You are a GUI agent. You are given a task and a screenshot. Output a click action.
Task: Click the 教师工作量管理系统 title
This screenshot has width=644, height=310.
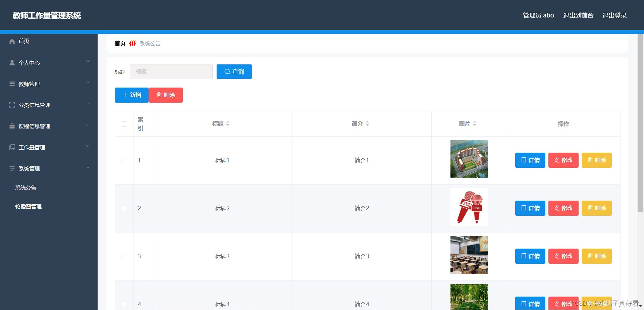(47, 15)
